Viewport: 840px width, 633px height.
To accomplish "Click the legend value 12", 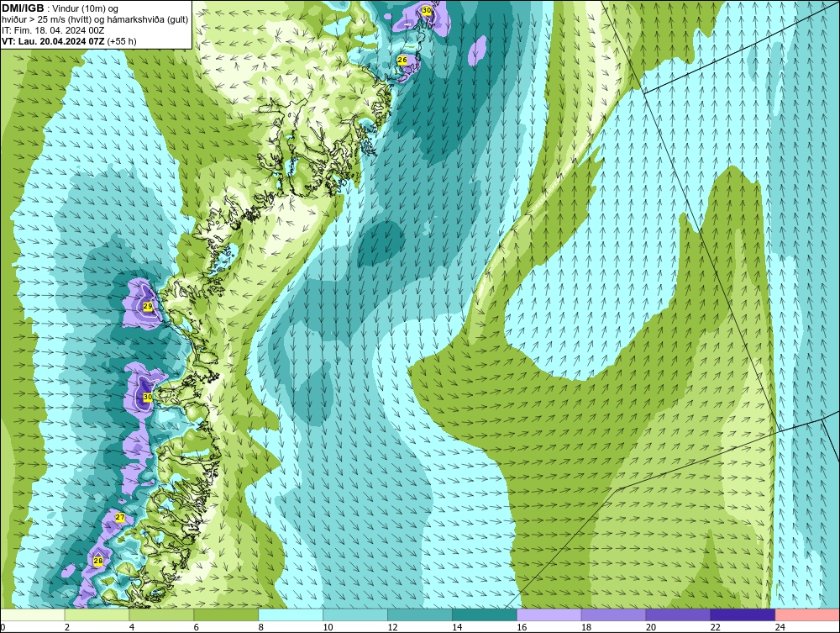I will (392, 627).
